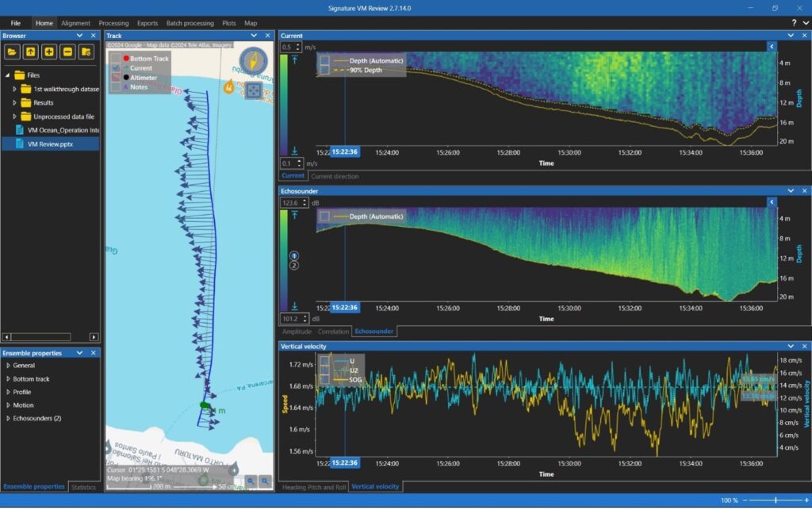Toggle the Current layer checkbox on the map
812x510 pixels.
click(x=116, y=67)
